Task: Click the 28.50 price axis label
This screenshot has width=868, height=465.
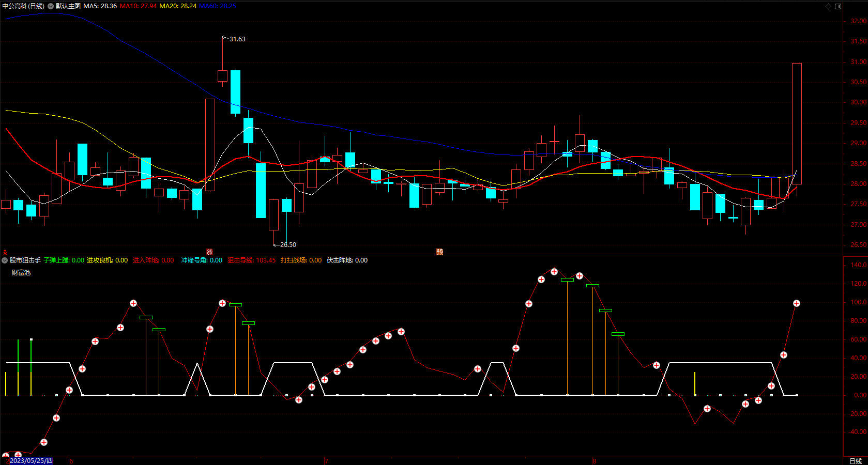Action: pos(859,164)
